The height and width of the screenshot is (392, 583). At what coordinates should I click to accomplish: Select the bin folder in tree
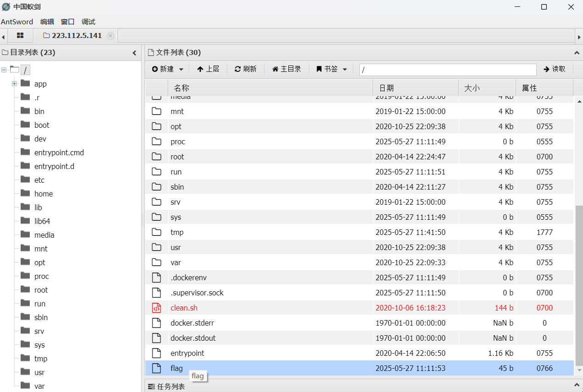tap(39, 111)
